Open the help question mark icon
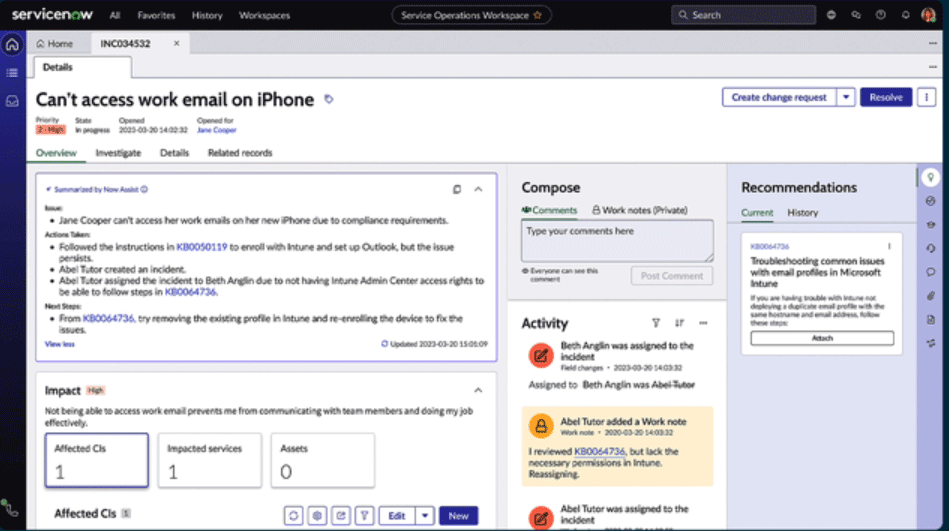 point(881,15)
